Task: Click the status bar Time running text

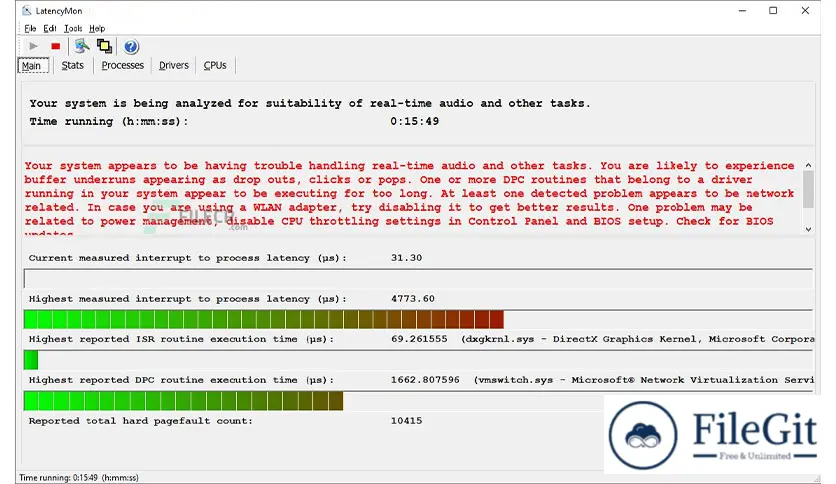Action: pos(79,478)
